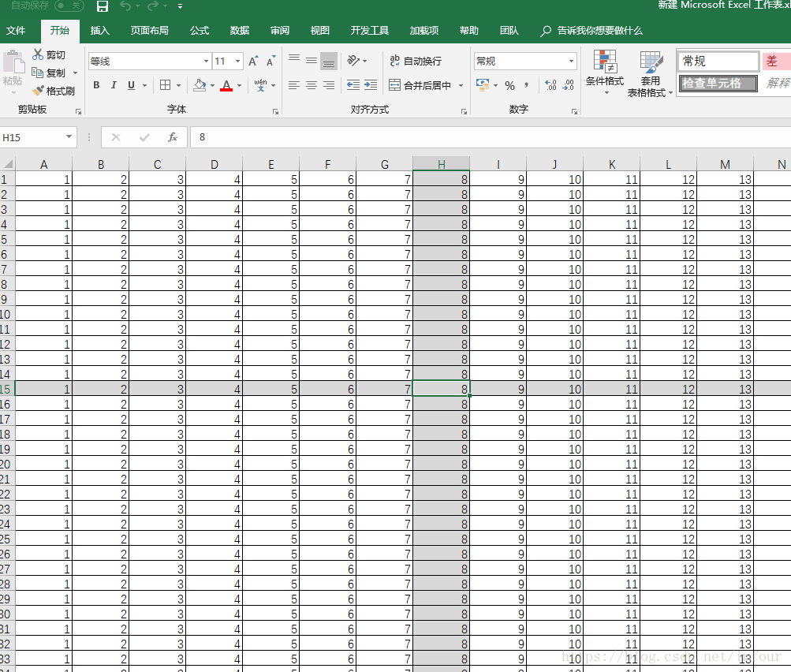The image size is (791, 672).
Task: Click the Increase Font Size icon
Action: [253, 61]
